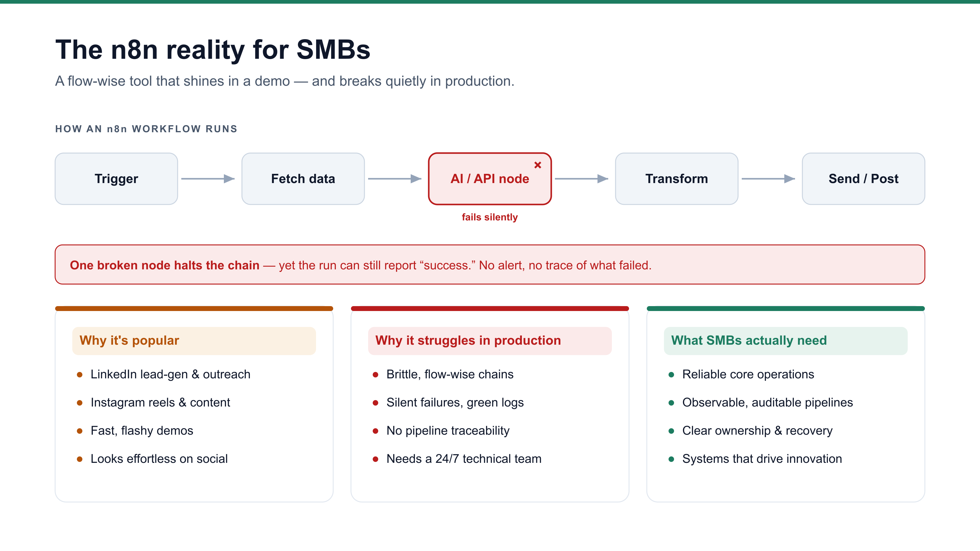This screenshot has height=551, width=980.
Task: Select the Trigger workflow node
Action: (x=116, y=179)
